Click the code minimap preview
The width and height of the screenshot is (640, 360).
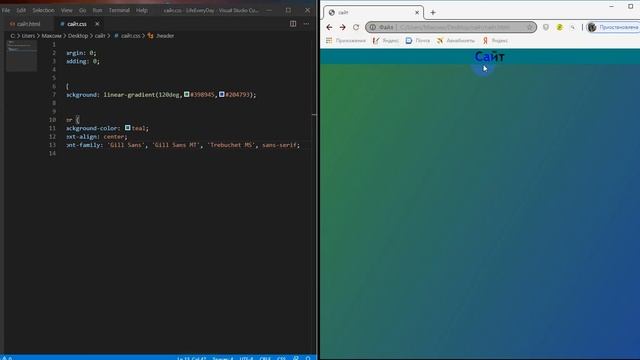(21, 56)
